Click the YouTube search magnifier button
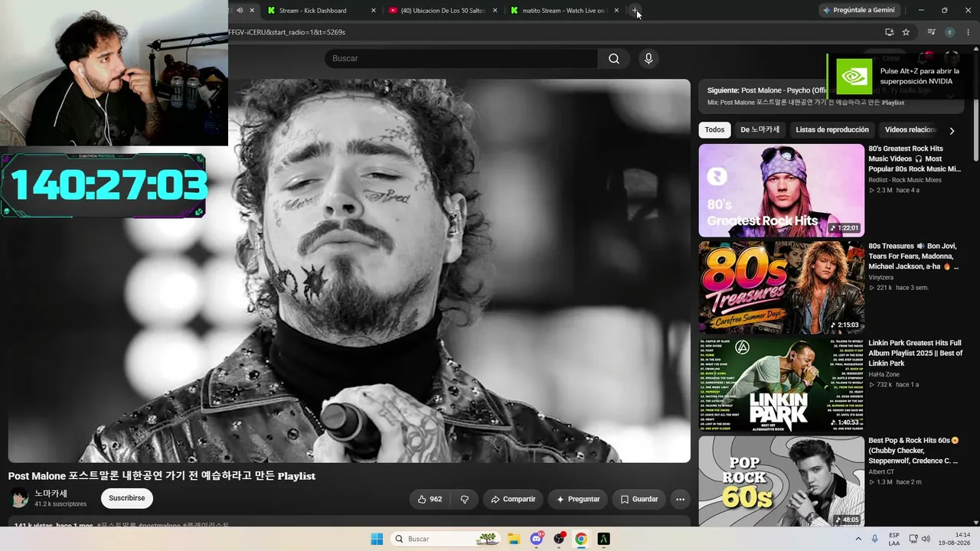Screen dimensions: 980x551 (x=614, y=59)
